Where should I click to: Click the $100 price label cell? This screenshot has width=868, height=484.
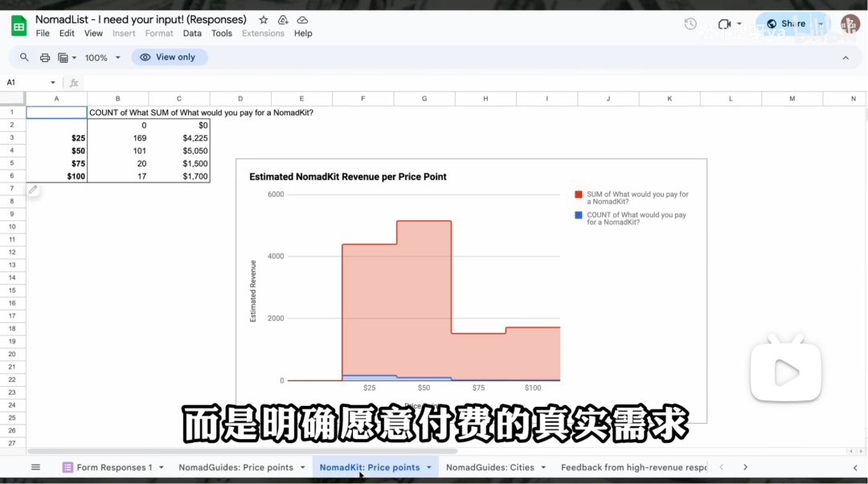tap(56, 176)
